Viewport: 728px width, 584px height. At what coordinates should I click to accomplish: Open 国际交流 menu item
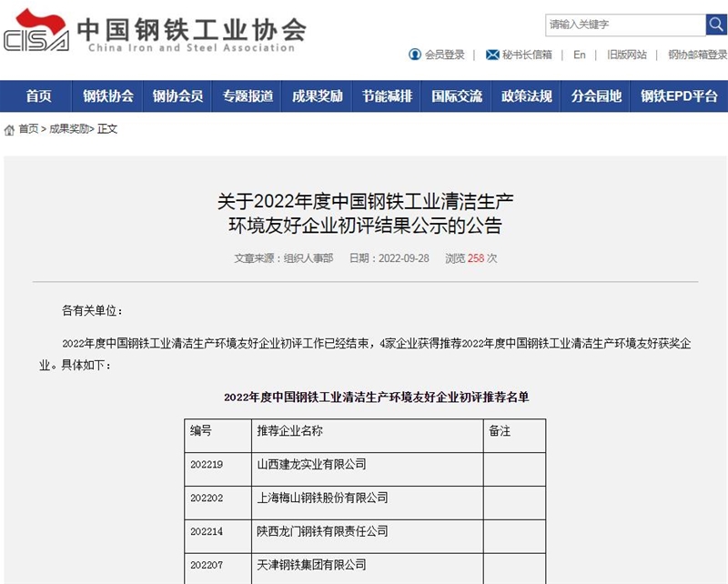[x=457, y=96]
